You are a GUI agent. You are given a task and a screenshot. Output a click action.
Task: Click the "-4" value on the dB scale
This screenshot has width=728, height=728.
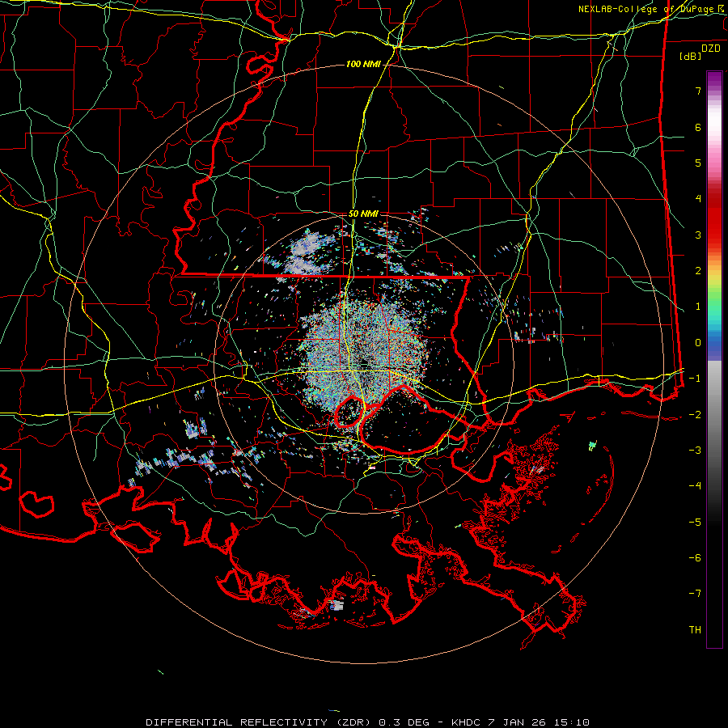point(695,486)
